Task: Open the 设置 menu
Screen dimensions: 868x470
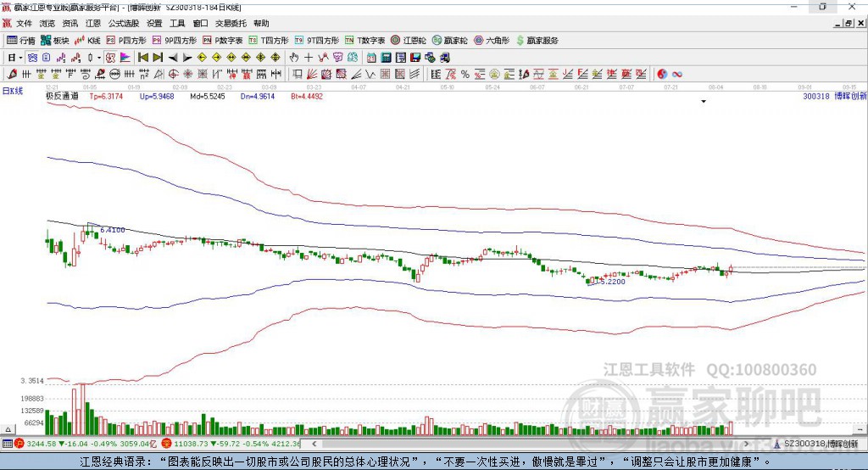Action: (154, 23)
